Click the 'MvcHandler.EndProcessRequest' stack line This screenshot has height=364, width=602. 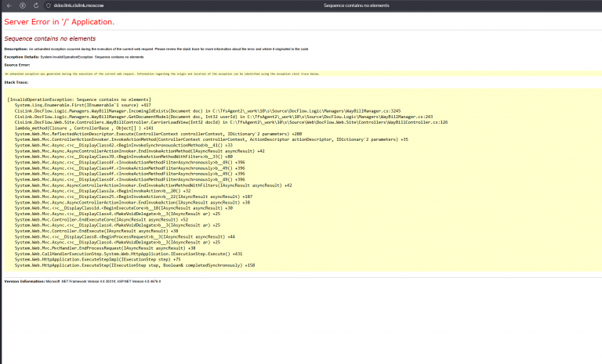click(105, 248)
